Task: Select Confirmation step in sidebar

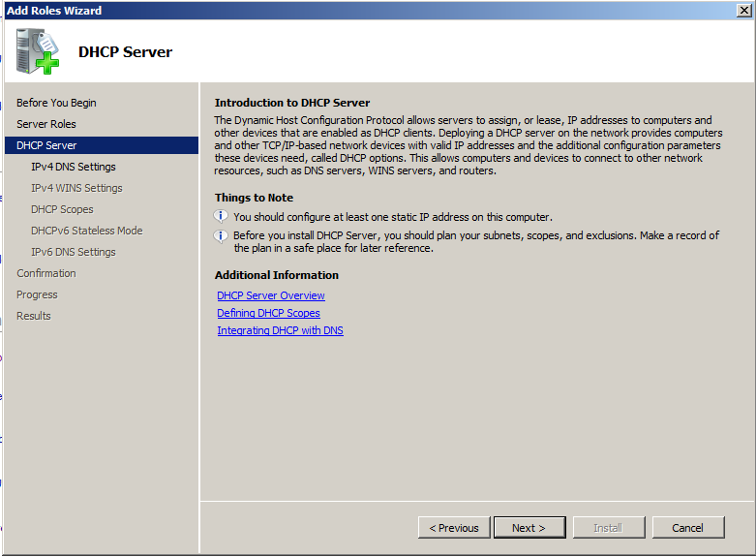Action: click(x=46, y=273)
